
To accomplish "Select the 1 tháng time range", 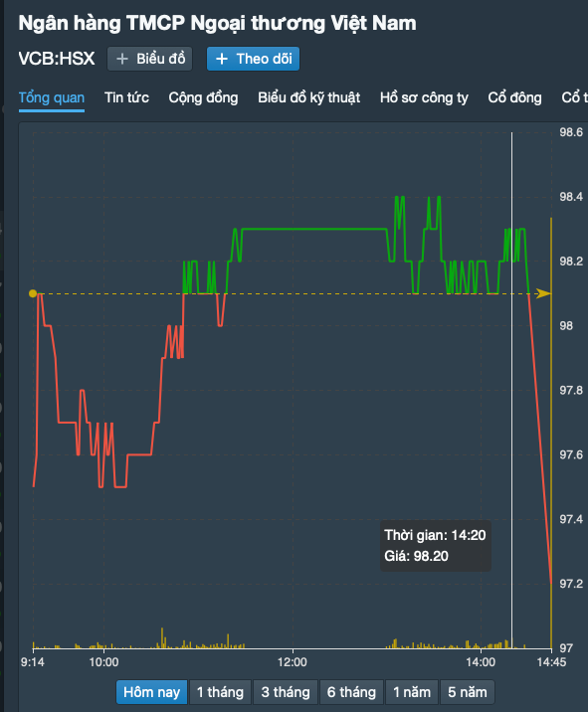I will [221, 692].
